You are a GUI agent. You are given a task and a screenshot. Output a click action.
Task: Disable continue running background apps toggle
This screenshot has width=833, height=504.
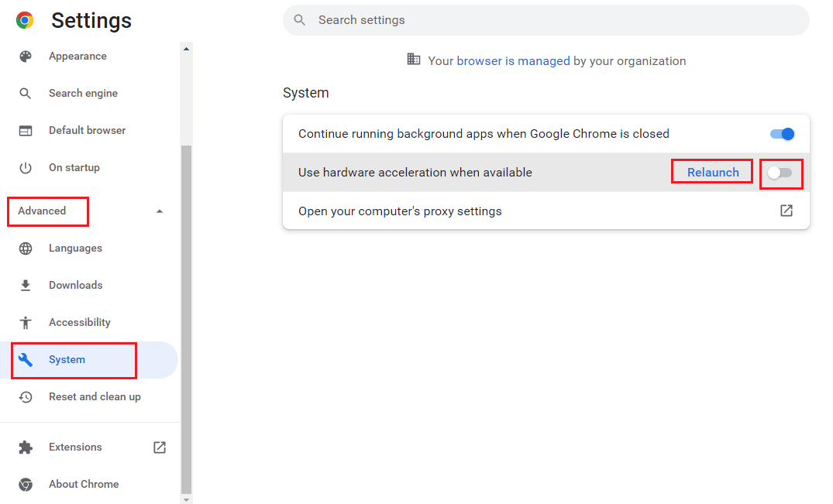(x=782, y=134)
